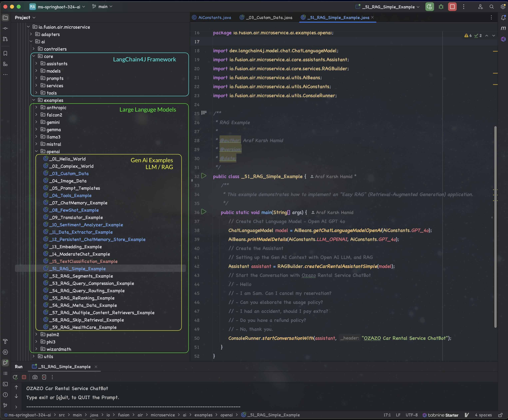Collapse the openai folder in tree
Screen dimensions: 508x420
(36, 151)
